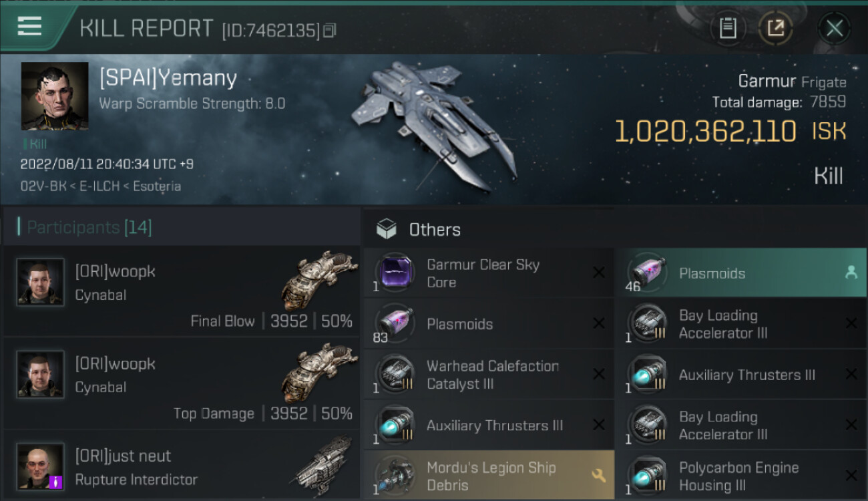Click the Participants [14] header
This screenshot has height=501, width=868.
point(89,227)
